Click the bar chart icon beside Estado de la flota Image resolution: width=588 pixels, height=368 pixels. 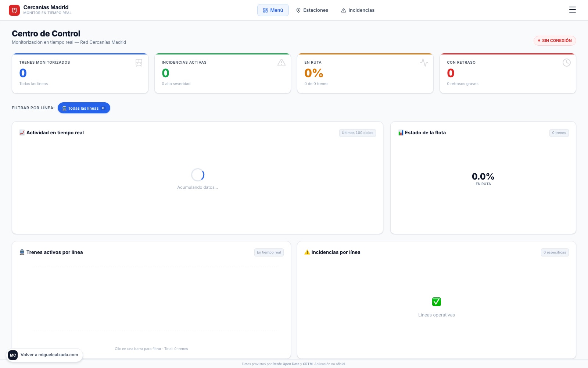pyautogui.click(x=401, y=132)
